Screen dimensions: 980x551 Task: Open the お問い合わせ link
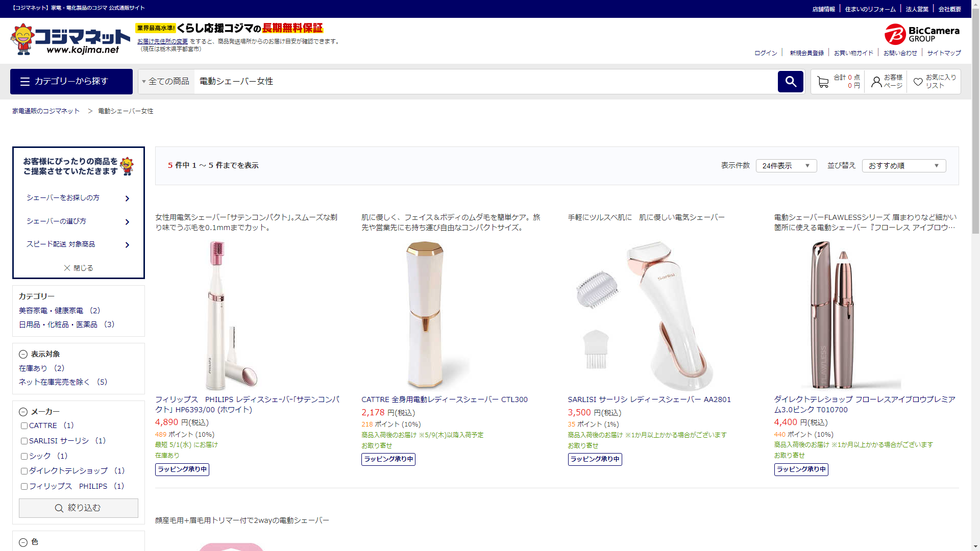[900, 53]
